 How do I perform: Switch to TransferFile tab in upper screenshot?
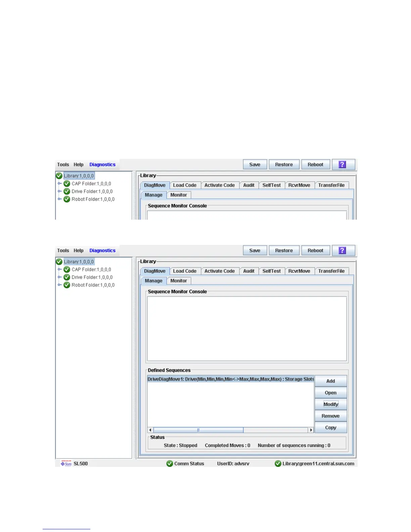tap(331, 185)
